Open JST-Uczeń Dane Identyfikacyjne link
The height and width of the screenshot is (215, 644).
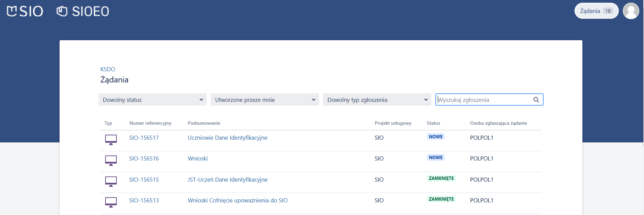(227, 180)
